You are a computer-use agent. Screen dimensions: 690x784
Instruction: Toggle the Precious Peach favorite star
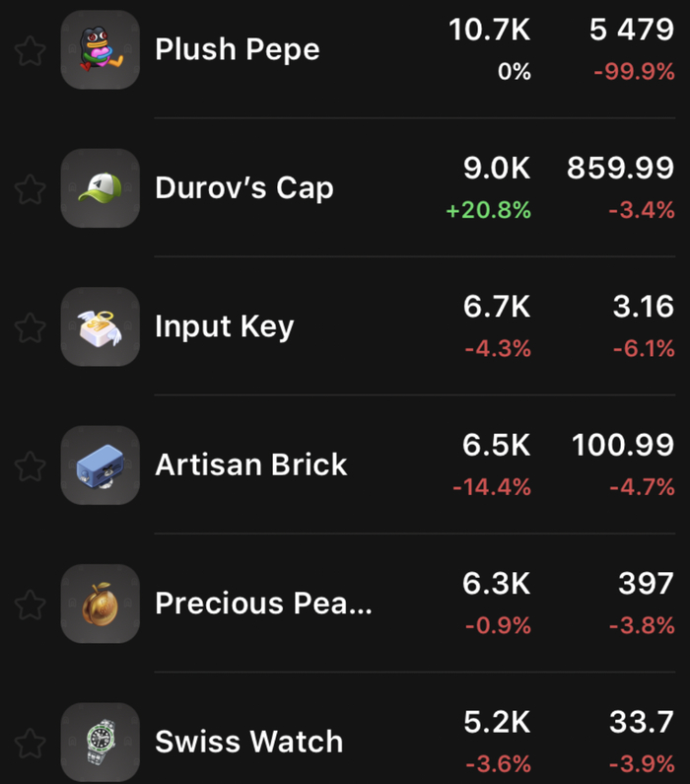(31, 604)
